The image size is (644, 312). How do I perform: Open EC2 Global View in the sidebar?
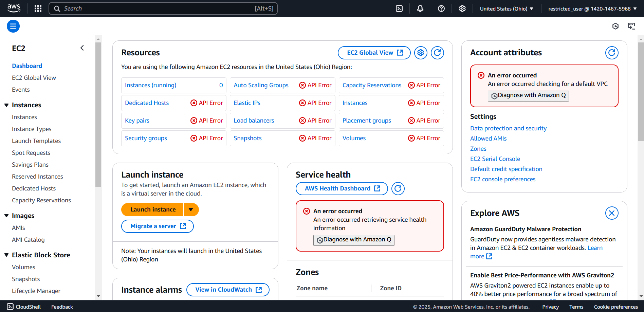tap(34, 78)
